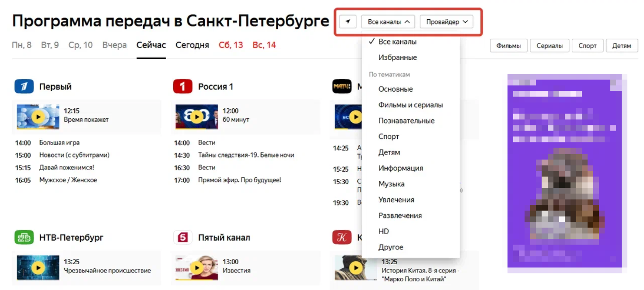
Task: Open Первый channel title link
Action: [56, 86]
